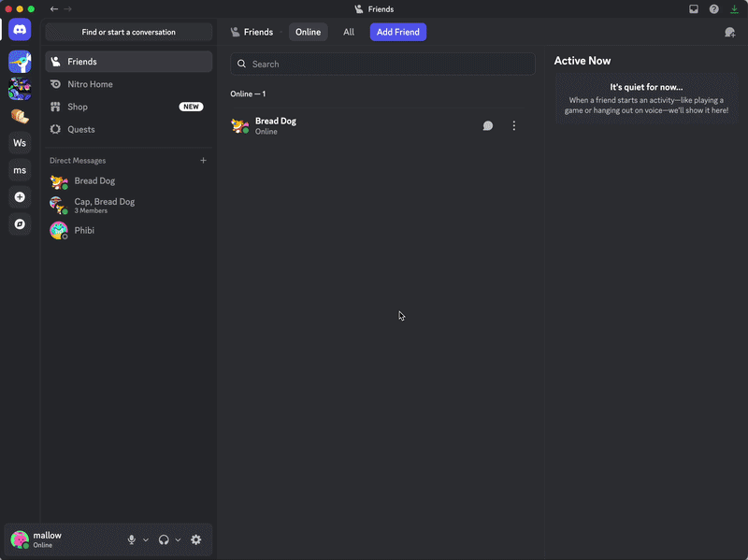Go forward with the right arrow
This screenshot has width=748, height=560.
(67, 9)
